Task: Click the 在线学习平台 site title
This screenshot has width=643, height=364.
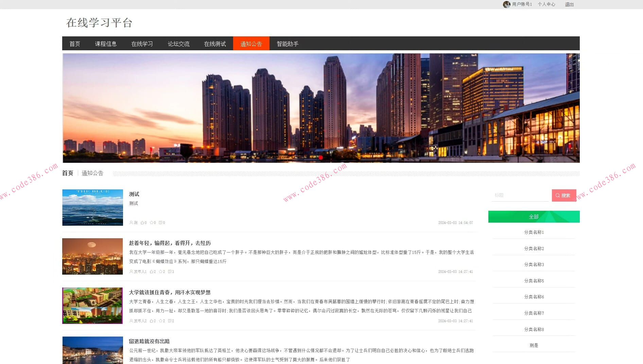Action: coord(99,23)
